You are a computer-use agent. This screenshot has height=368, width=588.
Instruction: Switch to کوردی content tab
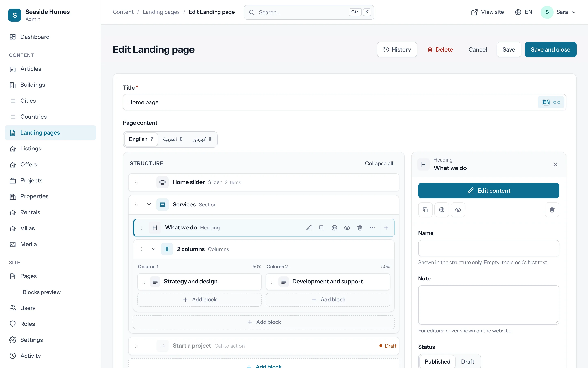[202, 139]
